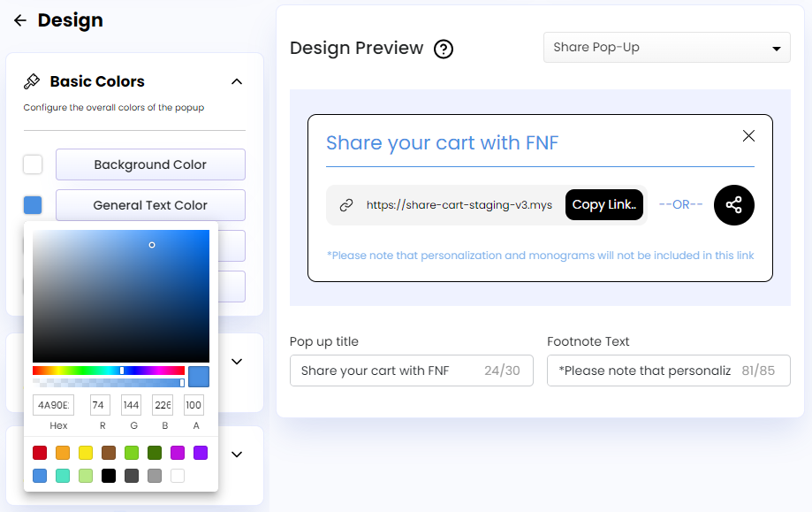Click the current color preview square
This screenshot has height=512, width=812.
point(198,376)
